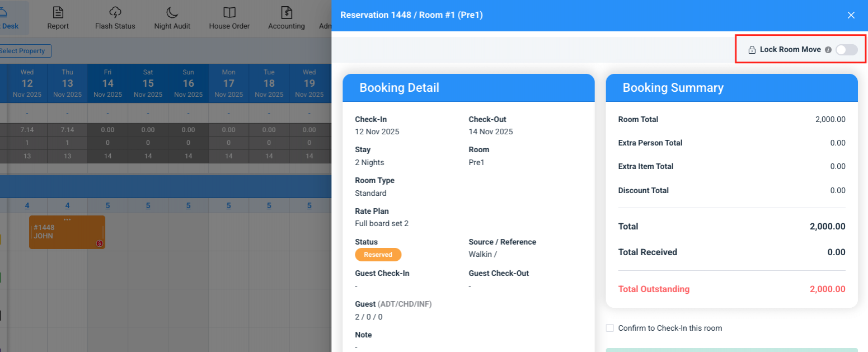Open Accounting invoice icon
This screenshot has width=868, height=352.
(x=287, y=13)
